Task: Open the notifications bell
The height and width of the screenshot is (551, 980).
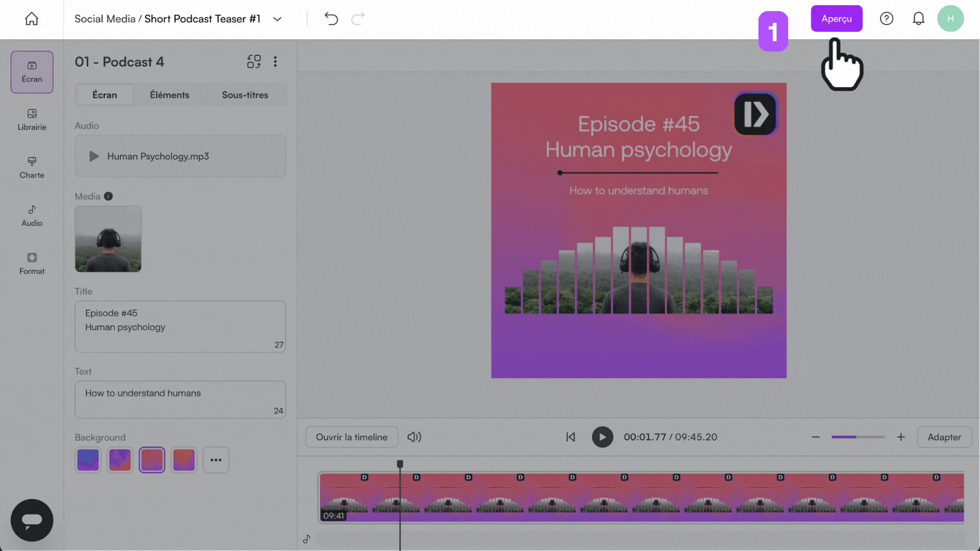Action: coord(919,18)
